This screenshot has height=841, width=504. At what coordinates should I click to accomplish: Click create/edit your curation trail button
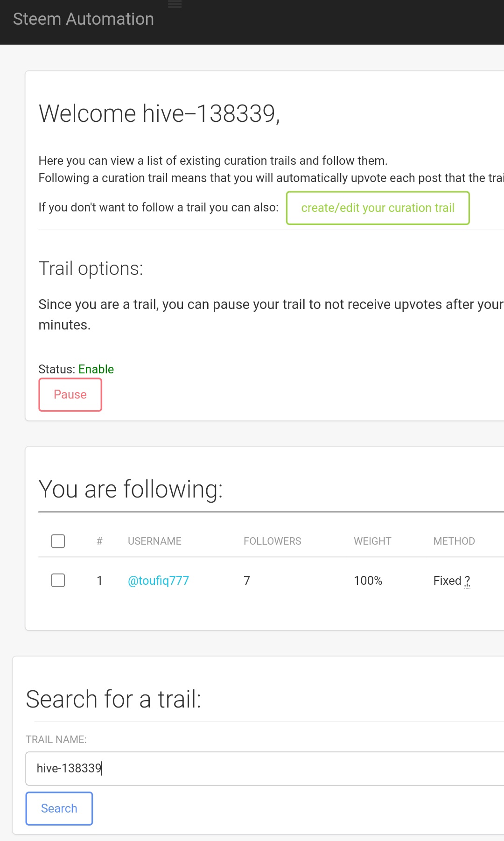click(378, 208)
